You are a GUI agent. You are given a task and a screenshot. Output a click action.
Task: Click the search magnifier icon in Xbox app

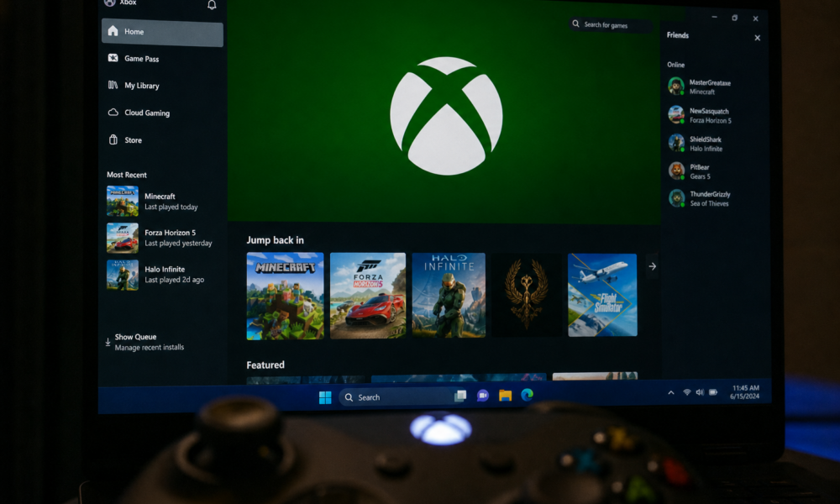point(576,24)
